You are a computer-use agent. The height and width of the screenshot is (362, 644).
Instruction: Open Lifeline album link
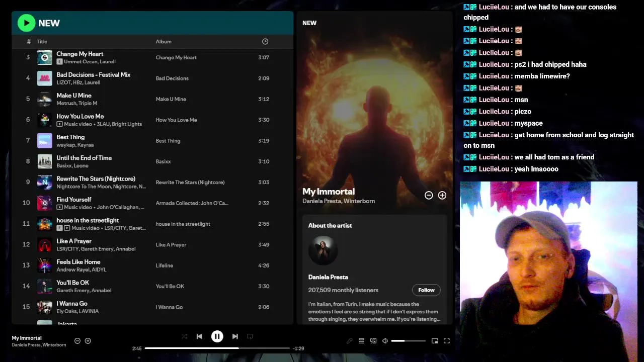[x=164, y=265]
